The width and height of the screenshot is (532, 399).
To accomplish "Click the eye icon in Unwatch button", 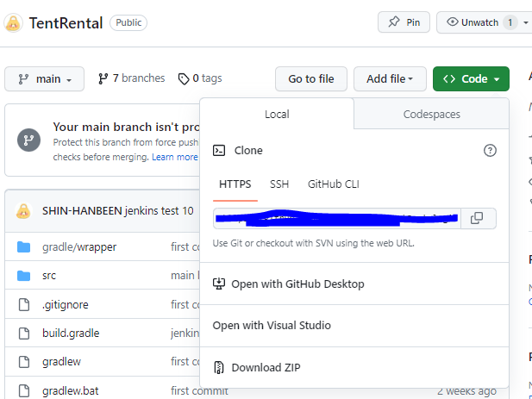I will (x=453, y=22).
